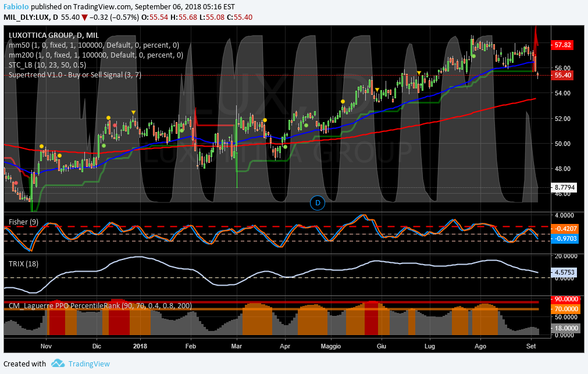
Task: Click the red down triangle beside 55.40
Action: [x=85, y=17]
